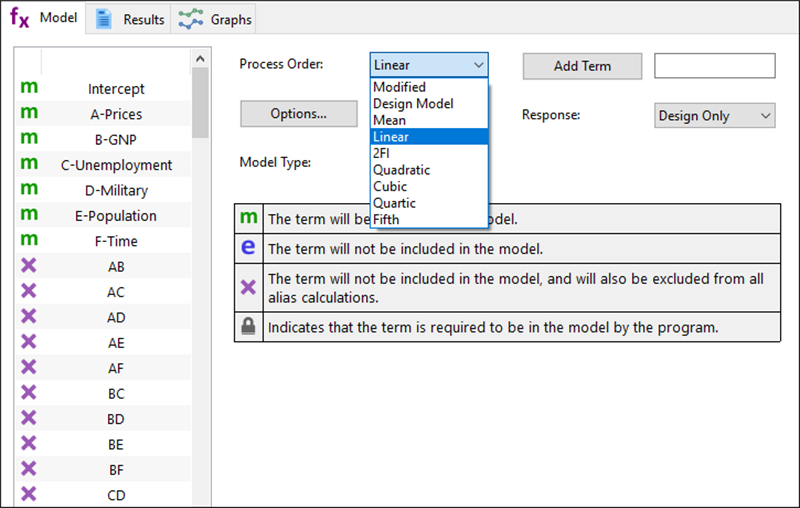800x508 pixels.
Task: Open the Response dropdown showing Design Only
Action: [714, 115]
